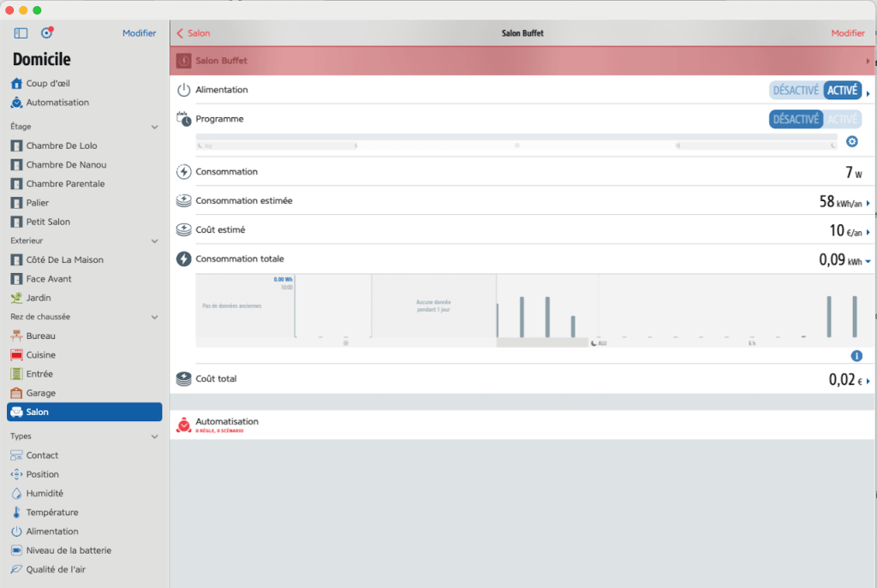Set Alimentation to Désactivé
The width and height of the screenshot is (877, 588).
point(796,91)
